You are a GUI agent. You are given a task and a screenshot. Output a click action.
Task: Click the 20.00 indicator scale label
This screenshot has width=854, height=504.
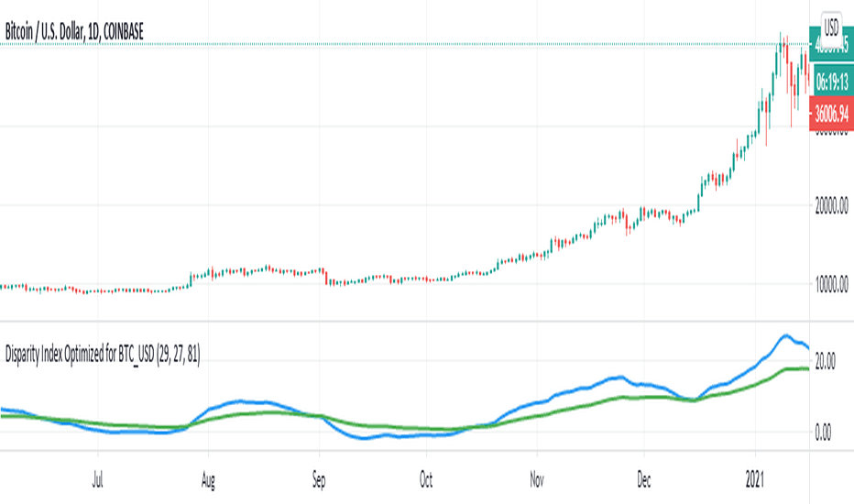825,361
